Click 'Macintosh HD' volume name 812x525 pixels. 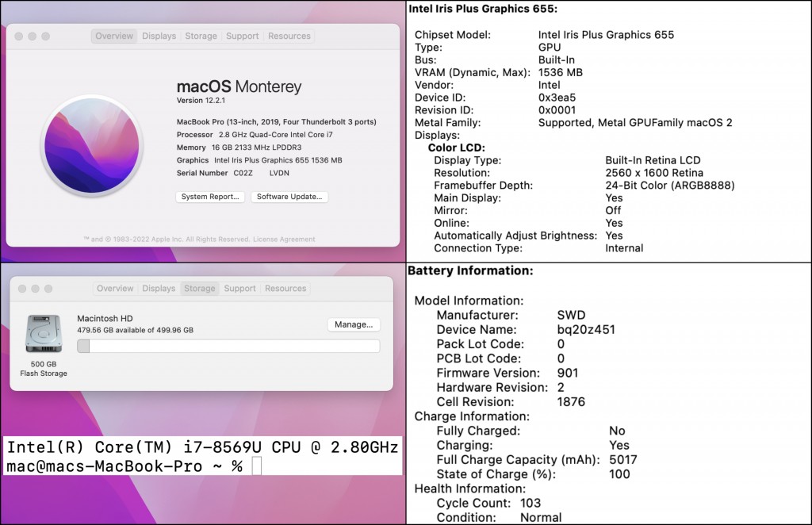(x=105, y=319)
